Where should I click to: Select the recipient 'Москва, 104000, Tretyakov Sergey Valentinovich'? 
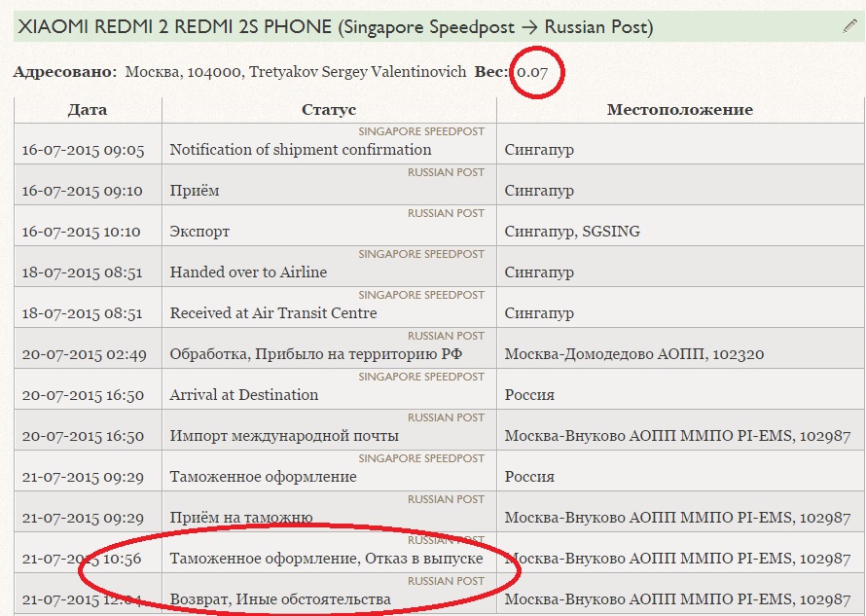[296, 72]
